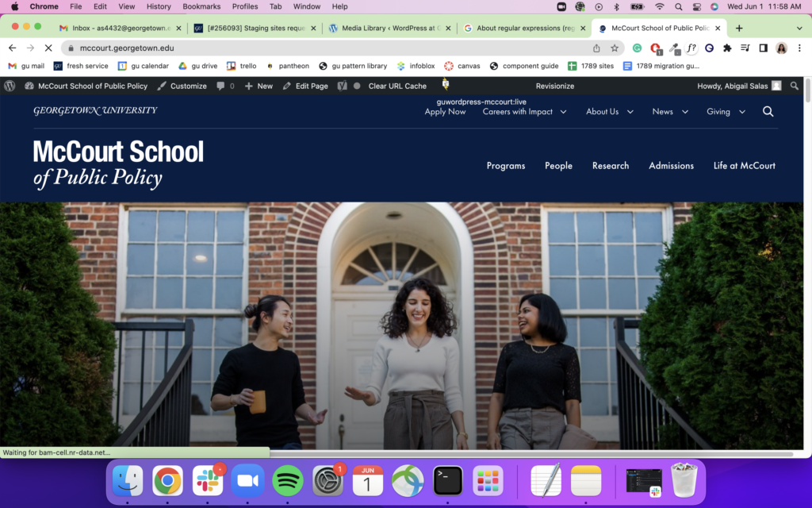Open System Preferences from the dock

click(327, 480)
